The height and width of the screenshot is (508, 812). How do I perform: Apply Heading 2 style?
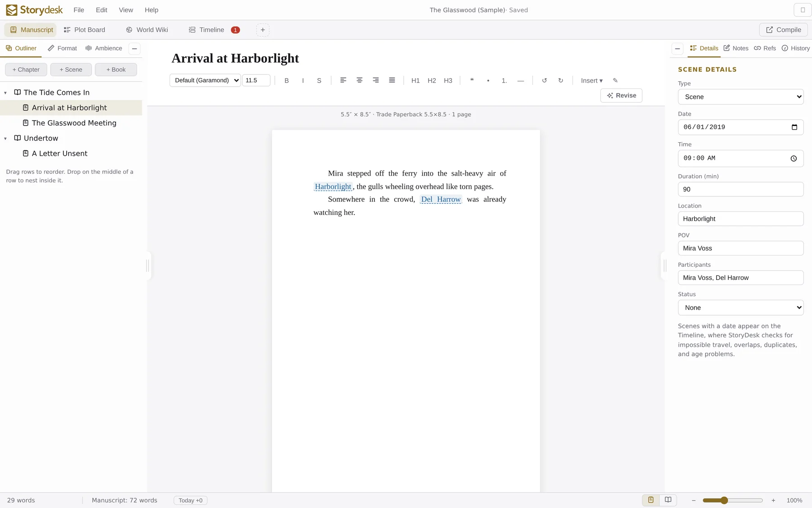[432, 80]
